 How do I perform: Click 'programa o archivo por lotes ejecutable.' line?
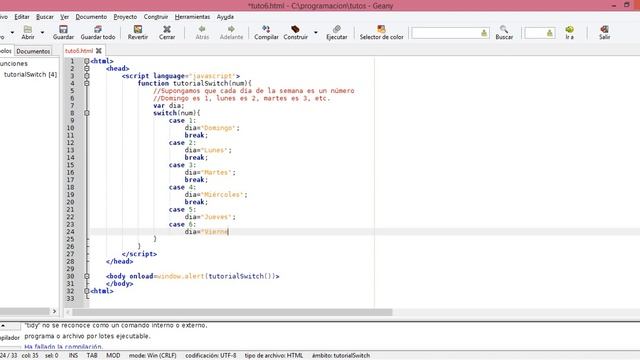coord(87,336)
